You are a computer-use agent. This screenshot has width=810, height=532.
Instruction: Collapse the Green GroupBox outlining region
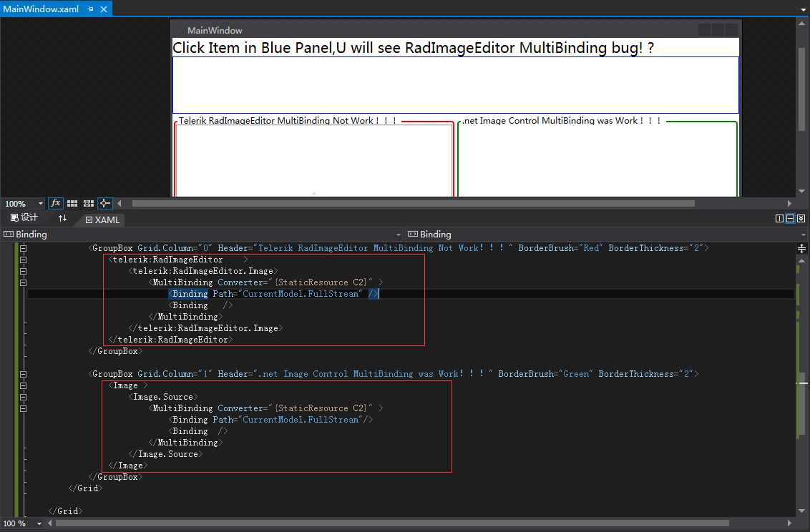pos(23,374)
